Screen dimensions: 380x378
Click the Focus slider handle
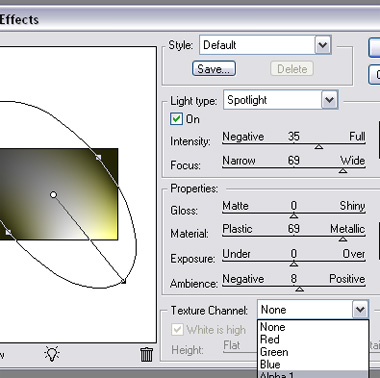click(343, 170)
